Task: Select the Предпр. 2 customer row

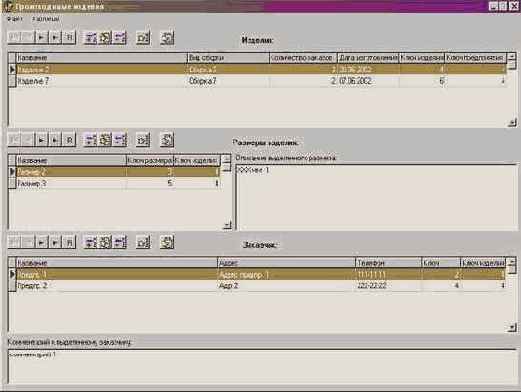Action: (x=261, y=286)
